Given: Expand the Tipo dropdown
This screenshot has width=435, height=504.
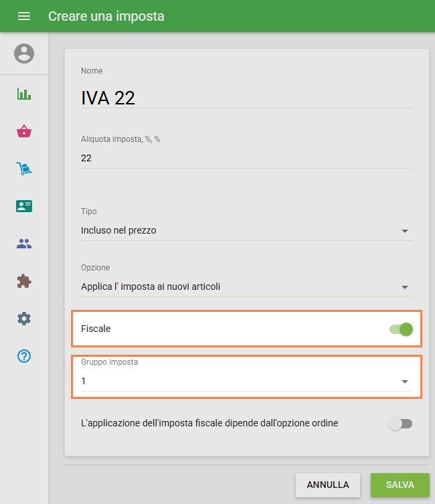Looking at the screenshot, I should coord(246,230).
